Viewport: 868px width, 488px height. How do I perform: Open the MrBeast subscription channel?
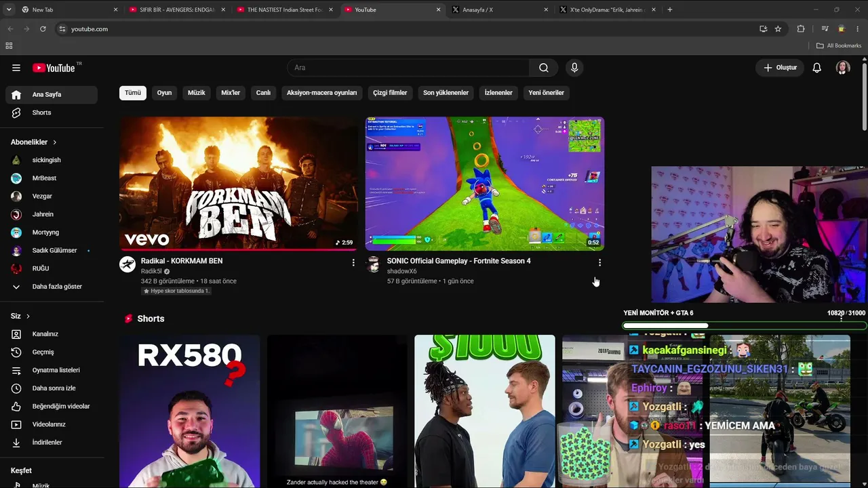(52, 178)
